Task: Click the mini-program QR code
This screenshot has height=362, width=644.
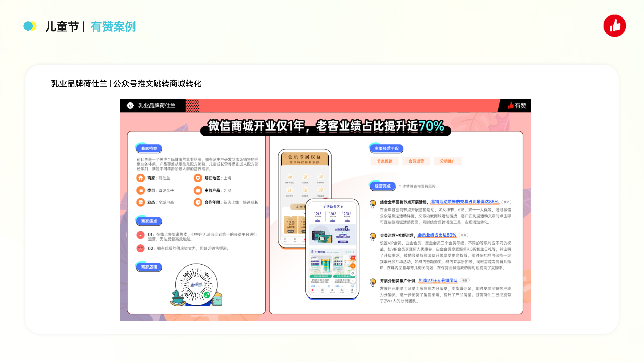Action: click(197, 284)
